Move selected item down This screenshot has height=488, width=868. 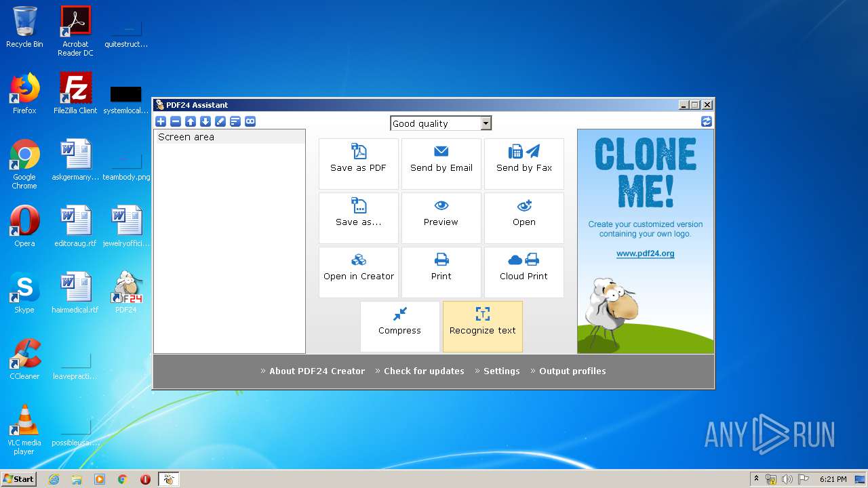point(205,121)
